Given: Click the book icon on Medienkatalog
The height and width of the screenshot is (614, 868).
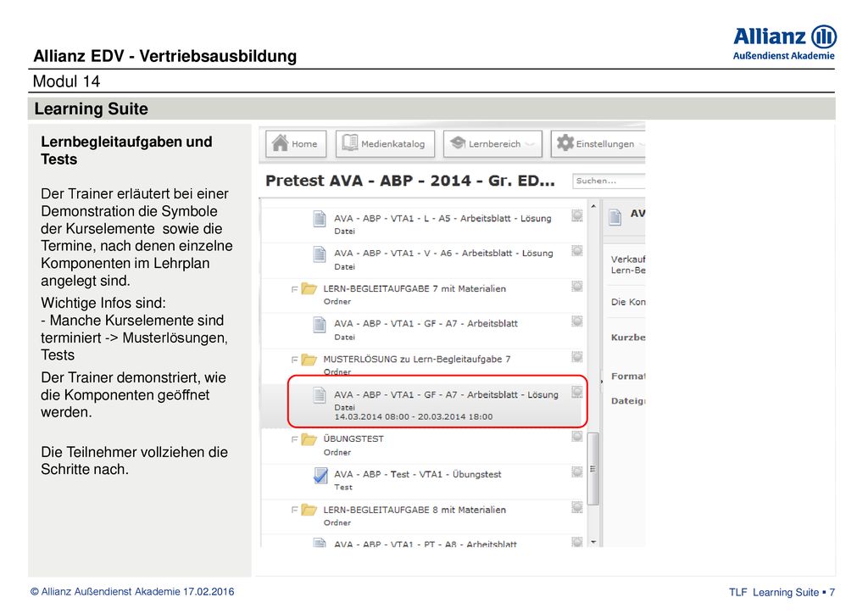Looking at the screenshot, I should point(350,142).
